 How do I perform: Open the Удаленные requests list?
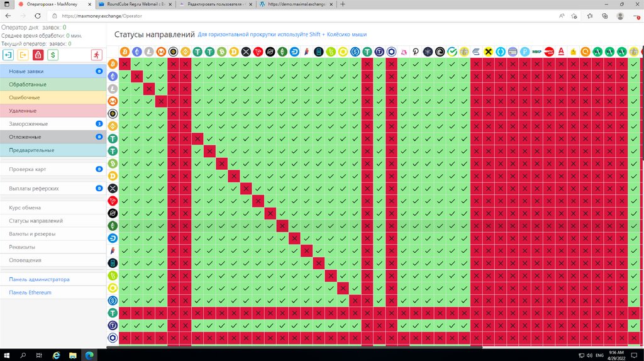point(53,111)
